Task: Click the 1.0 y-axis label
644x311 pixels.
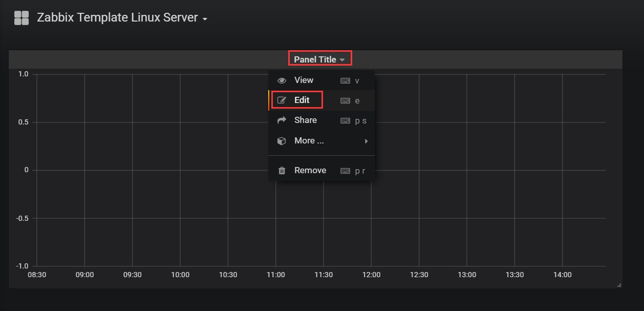Action: [x=23, y=74]
